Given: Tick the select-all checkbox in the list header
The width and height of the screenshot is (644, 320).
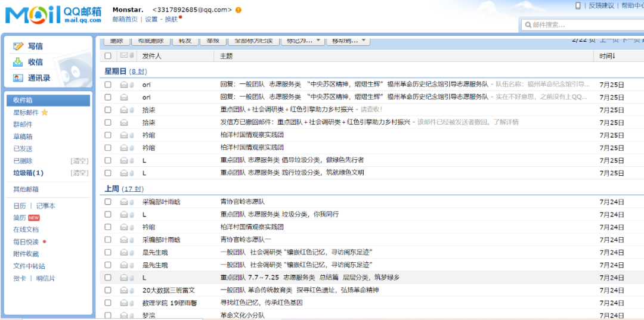Looking at the screenshot, I should pyautogui.click(x=108, y=56).
